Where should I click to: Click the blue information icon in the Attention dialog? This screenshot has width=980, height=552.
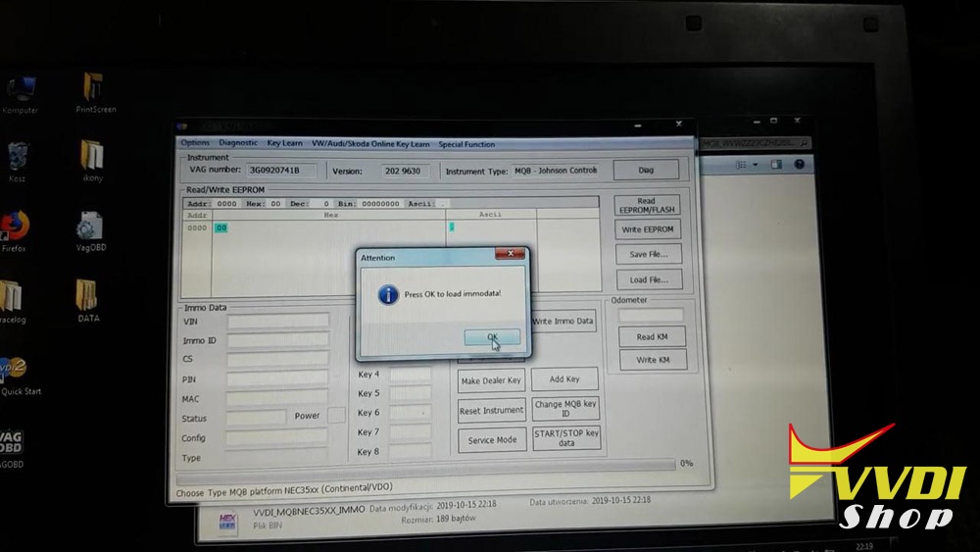click(388, 294)
